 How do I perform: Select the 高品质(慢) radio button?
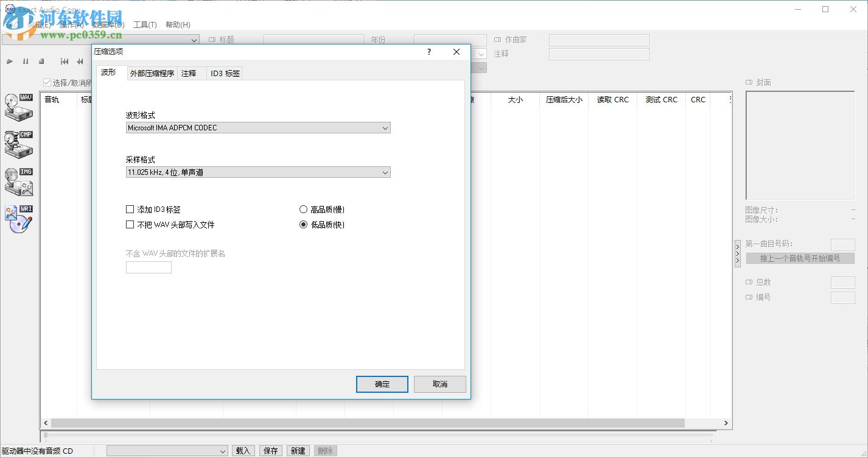(303, 209)
